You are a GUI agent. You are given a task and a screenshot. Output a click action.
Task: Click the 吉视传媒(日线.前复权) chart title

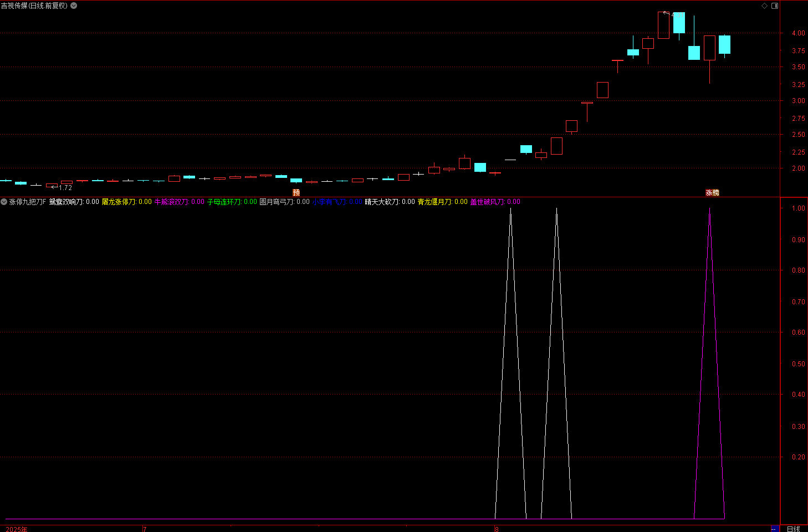coord(34,6)
